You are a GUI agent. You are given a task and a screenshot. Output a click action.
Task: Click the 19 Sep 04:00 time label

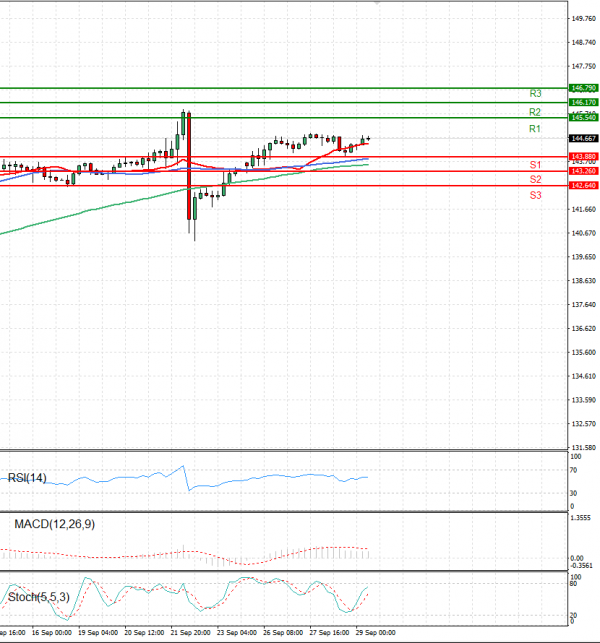(98, 633)
